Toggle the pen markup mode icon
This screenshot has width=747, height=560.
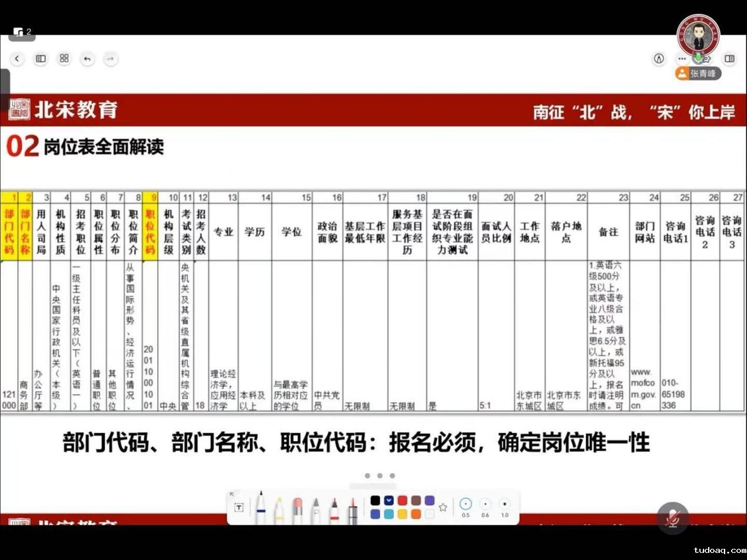point(659,59)
